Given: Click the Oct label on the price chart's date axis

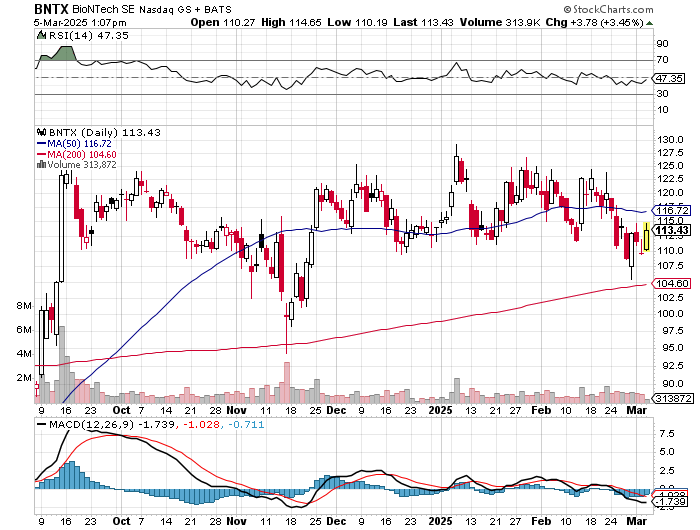Looking at the screenshot, I should [x=121, y=410].
